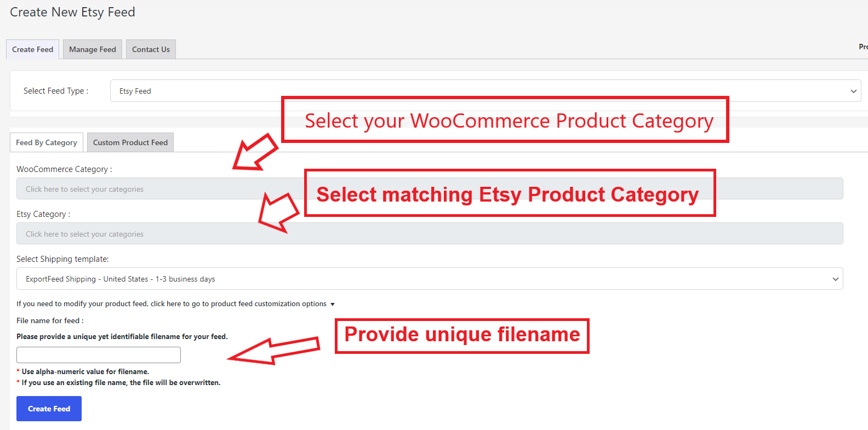Screen dimensions: 868x430
Task: Click the feed filename text box
Action: coord(98,354)
